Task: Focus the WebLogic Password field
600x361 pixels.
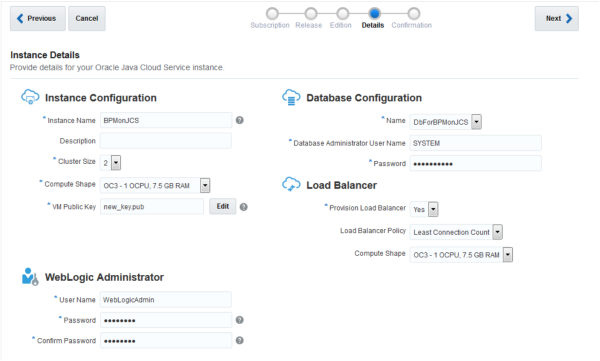Action: coord(166,320)
